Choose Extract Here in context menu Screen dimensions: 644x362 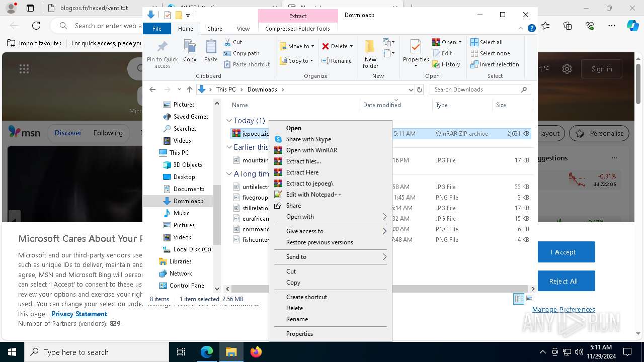point(331,172)
